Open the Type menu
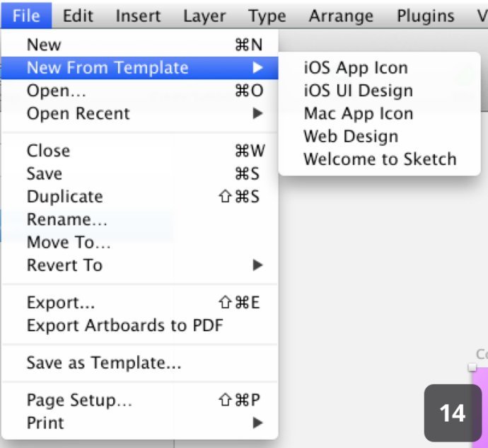Screen dimensions: 488x448 click(x=267, y=16)
